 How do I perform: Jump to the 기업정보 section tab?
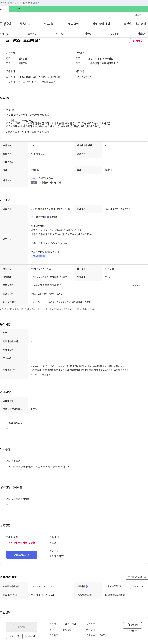point(142,34)
